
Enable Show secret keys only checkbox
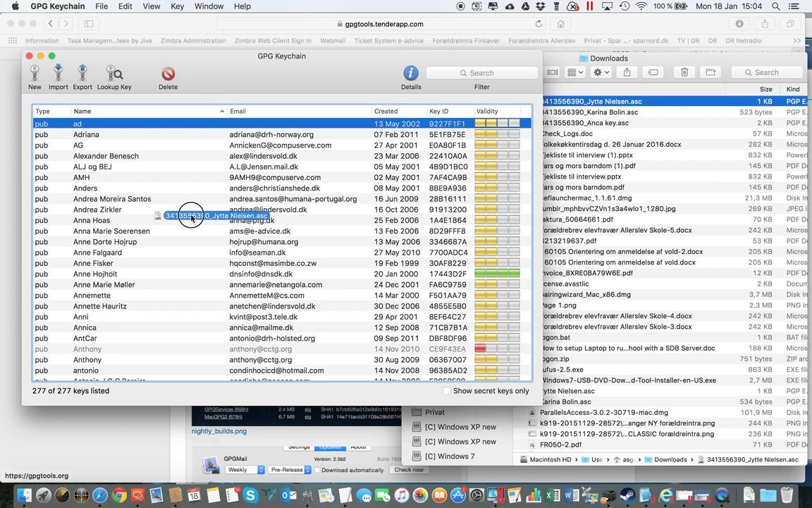point(447,391)
